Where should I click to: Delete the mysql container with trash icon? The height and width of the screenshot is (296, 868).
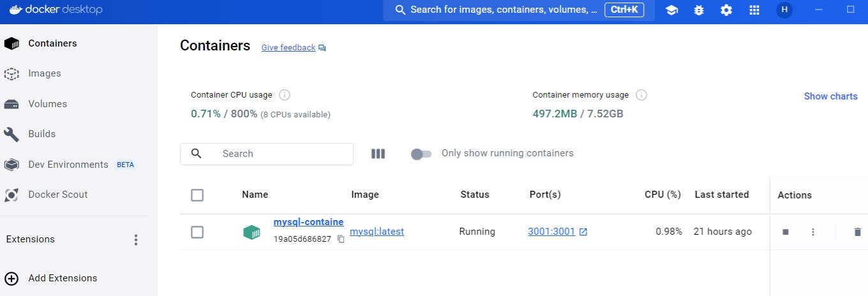pyautogui.click(x=857, y=232)
